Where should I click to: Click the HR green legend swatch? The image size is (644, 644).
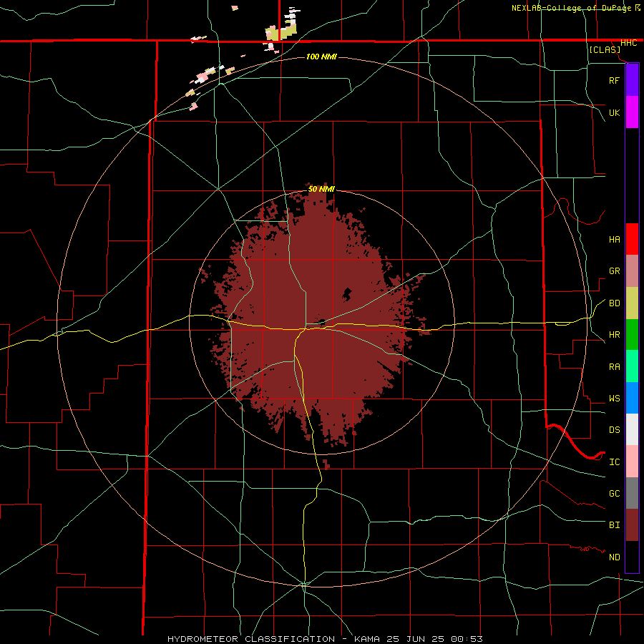632,334
